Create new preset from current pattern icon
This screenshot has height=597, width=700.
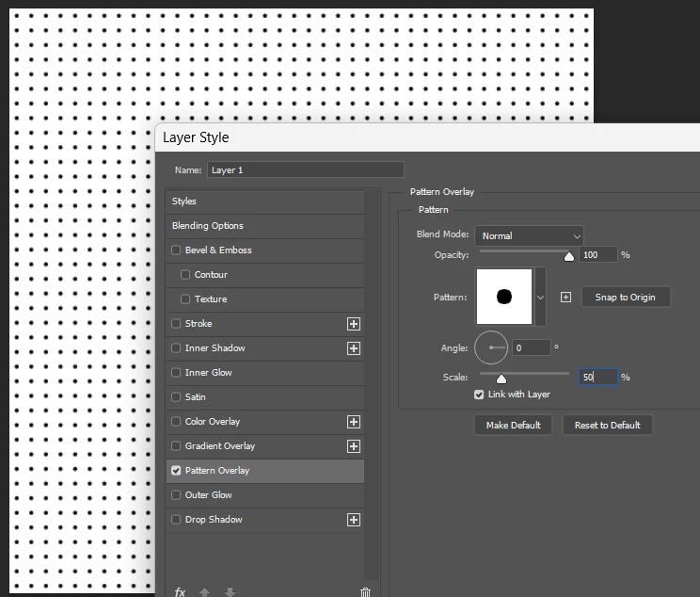pyautogui.click(x=565, y=298)
